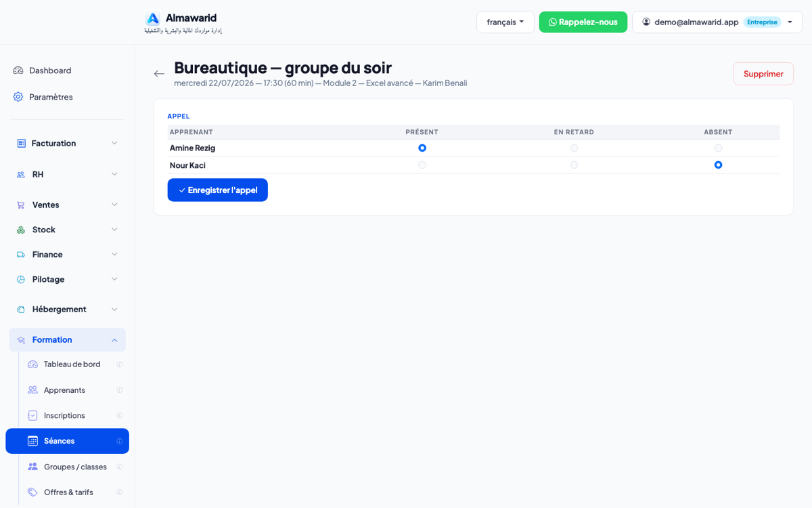Image resolution: width=812 pixels, height=508 pixels.
Task: Click the EN RETARD column header
Action: (574, 132)
